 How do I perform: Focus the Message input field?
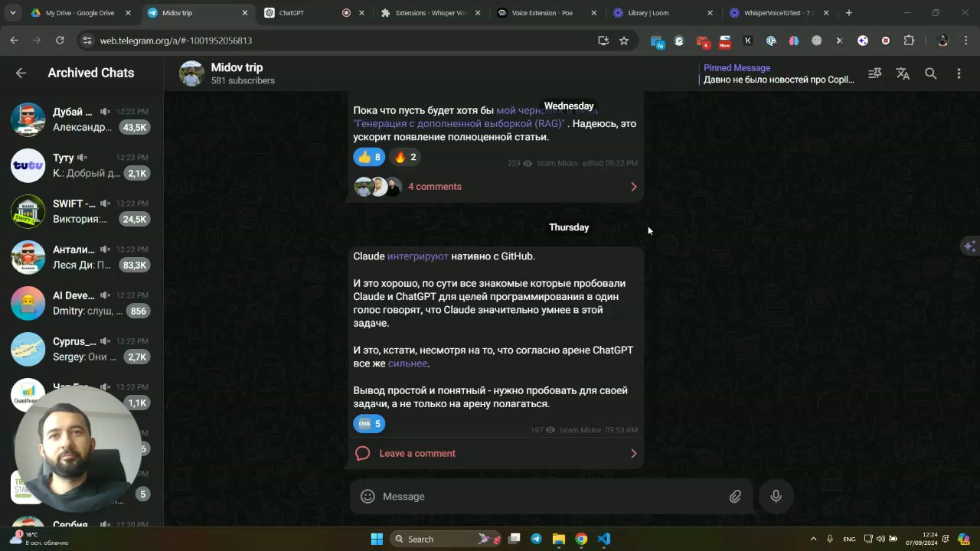pyautogui.click(x=551, y=497)
